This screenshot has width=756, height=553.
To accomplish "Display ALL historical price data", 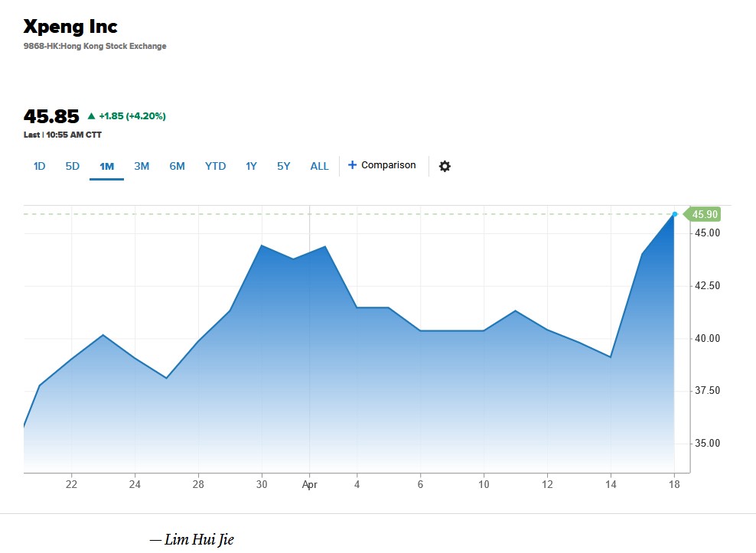I will [319, 166].
